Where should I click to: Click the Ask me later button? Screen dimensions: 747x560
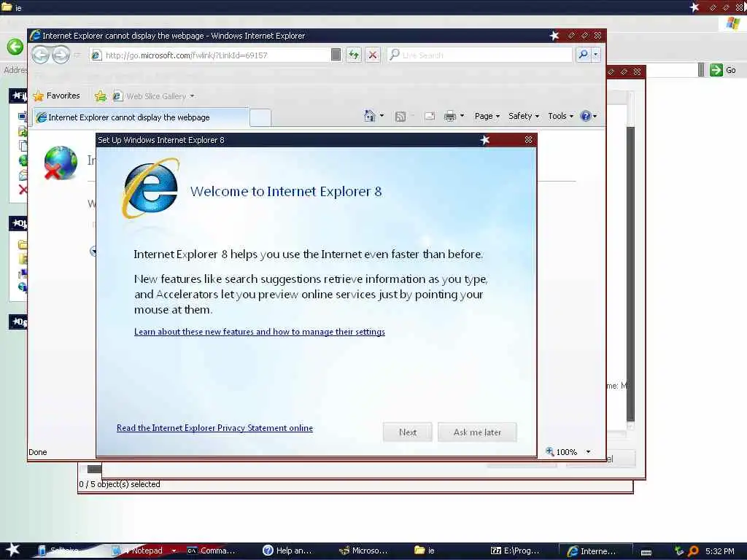[477, 432]
